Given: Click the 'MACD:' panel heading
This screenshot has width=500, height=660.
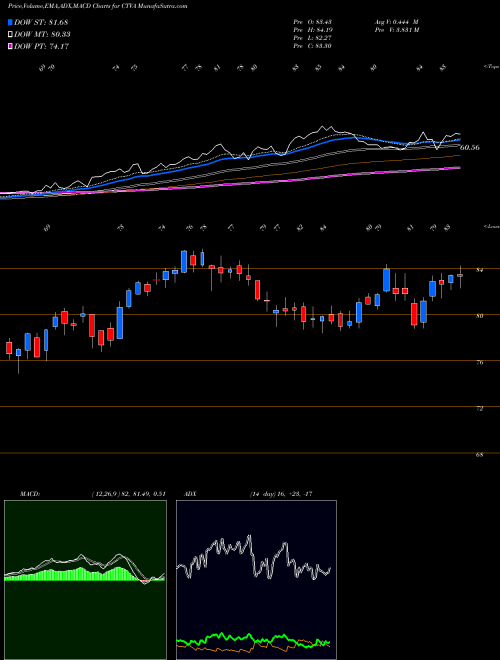Looking at the screenshot, I should [29, 494].
